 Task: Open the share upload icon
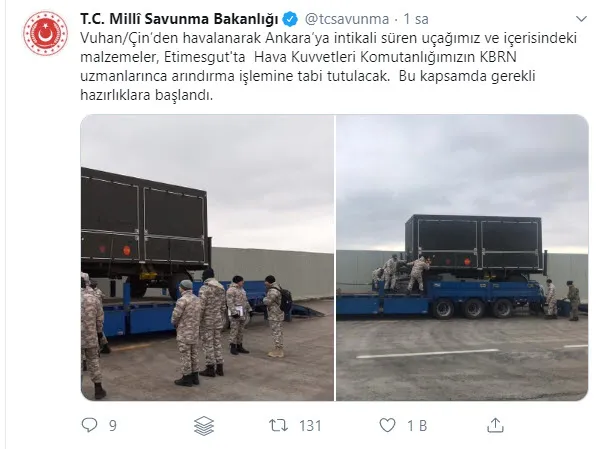[x=495, y=425]
